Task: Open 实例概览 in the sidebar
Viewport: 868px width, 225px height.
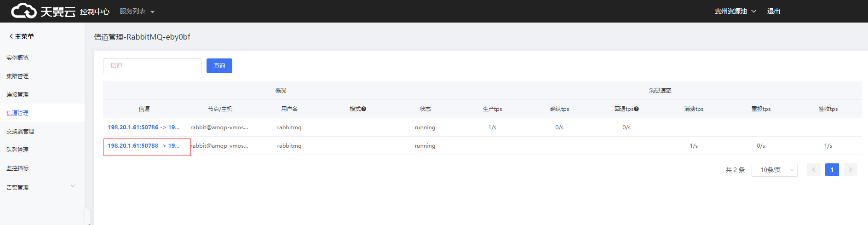Action: click(x=17, y=58)
